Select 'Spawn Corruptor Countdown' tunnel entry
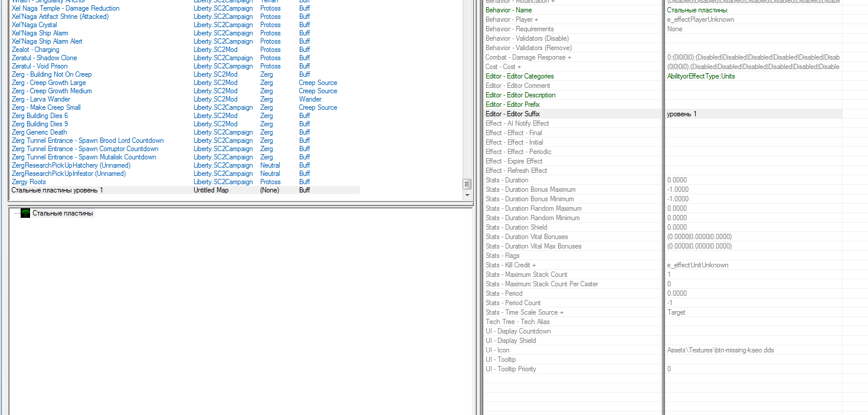The width and height of the screenshot is (868, 415). tap(85, 149)
